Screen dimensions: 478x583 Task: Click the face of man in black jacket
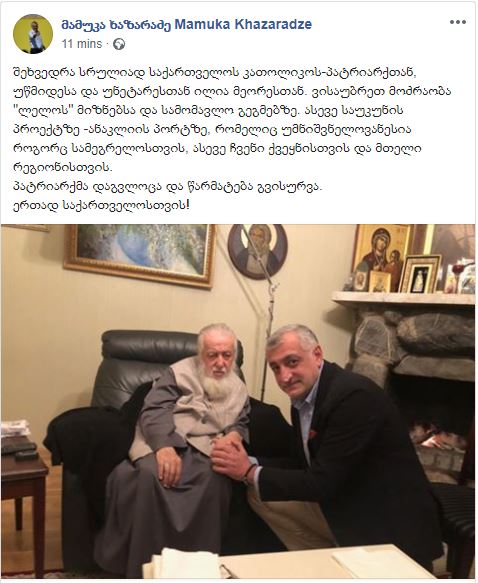click(295, 370)
